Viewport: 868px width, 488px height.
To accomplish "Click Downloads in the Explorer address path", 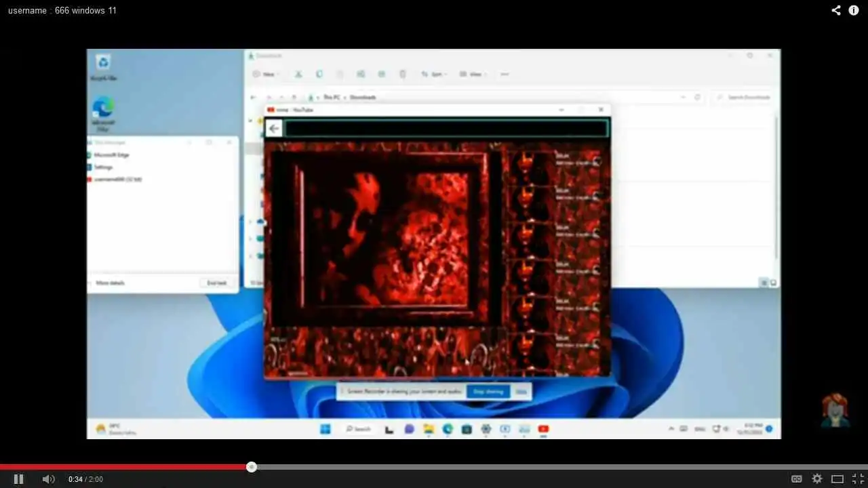I will 363,98.
